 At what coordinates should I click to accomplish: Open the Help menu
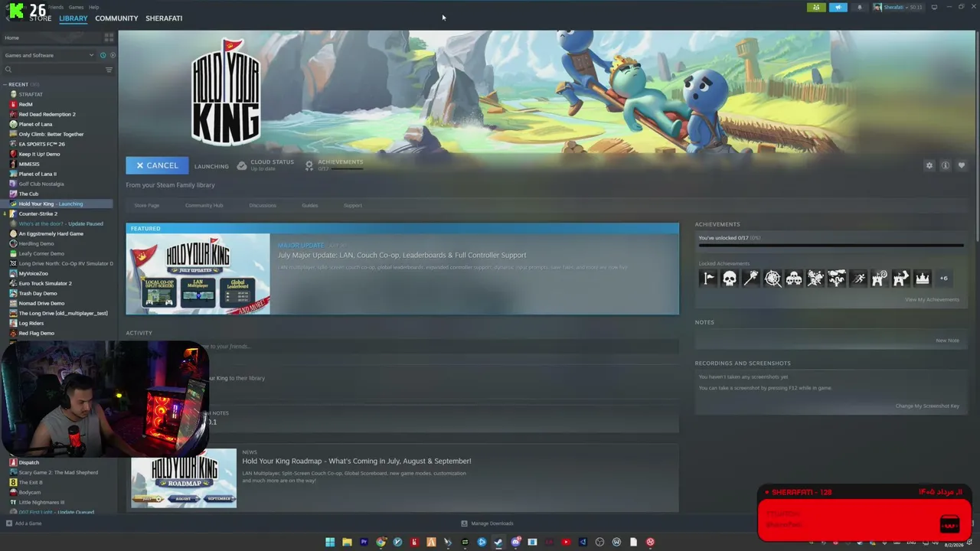click(93, 7)
